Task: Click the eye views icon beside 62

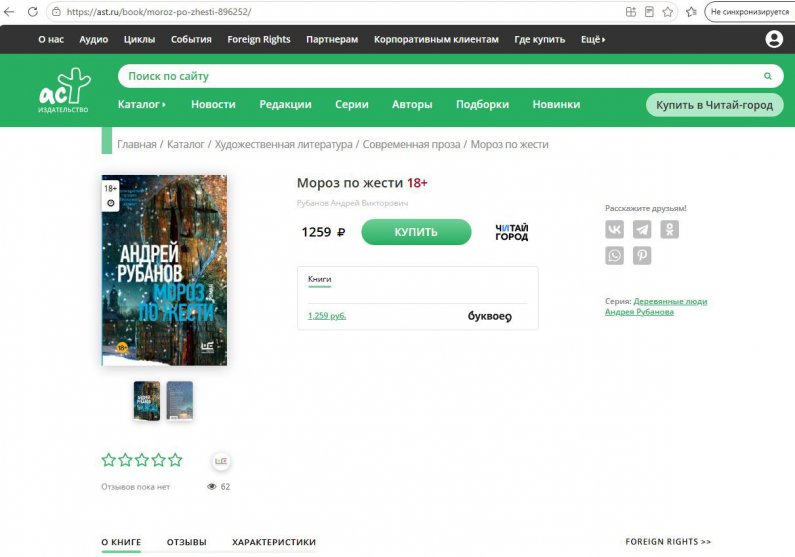Action: coord(211,487)
